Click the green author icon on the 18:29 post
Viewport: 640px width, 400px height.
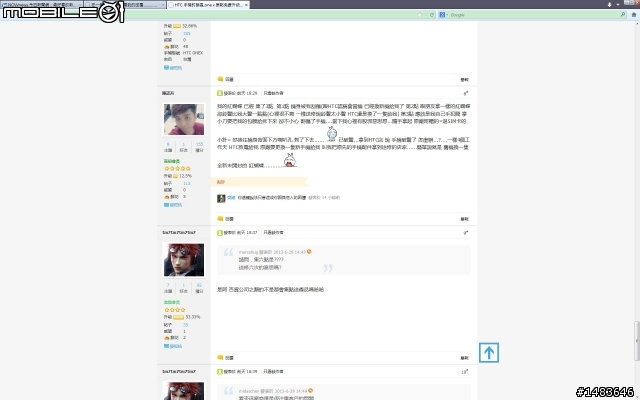(x=220, y=93)
